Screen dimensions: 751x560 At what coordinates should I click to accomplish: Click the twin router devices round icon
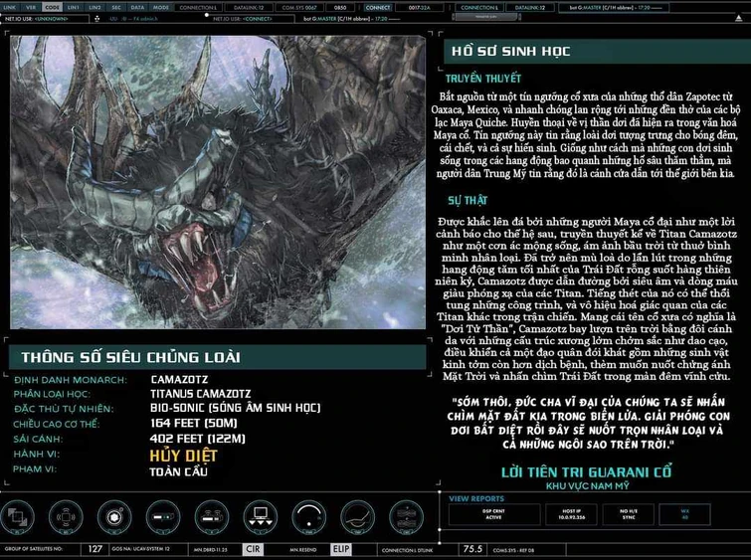(212, 517)
